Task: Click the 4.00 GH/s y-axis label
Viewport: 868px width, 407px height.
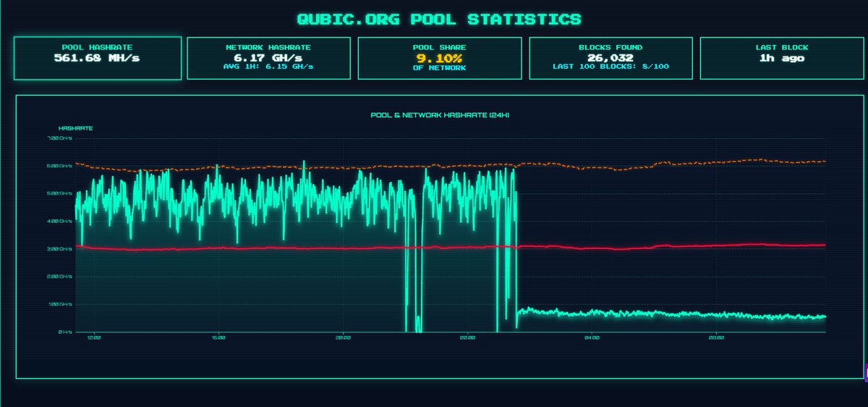Action: pyautogui.click(x=60, y=221)
